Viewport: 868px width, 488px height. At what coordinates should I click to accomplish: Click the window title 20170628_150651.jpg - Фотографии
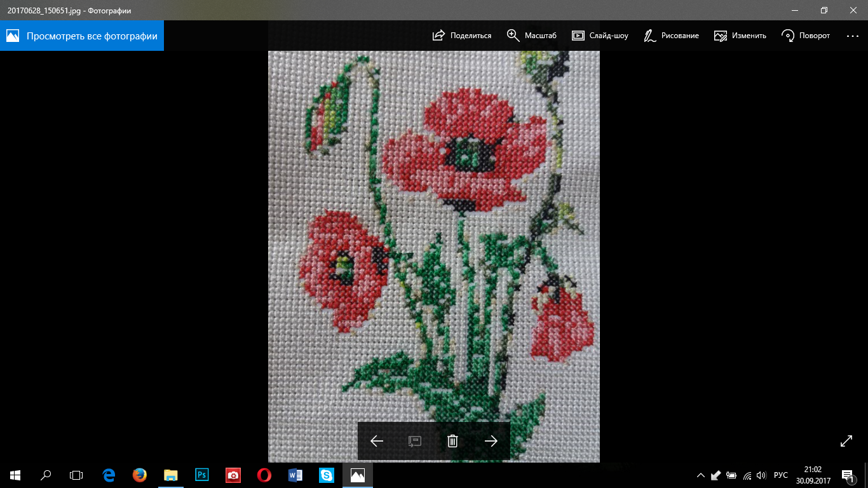(x=69, y=10)
